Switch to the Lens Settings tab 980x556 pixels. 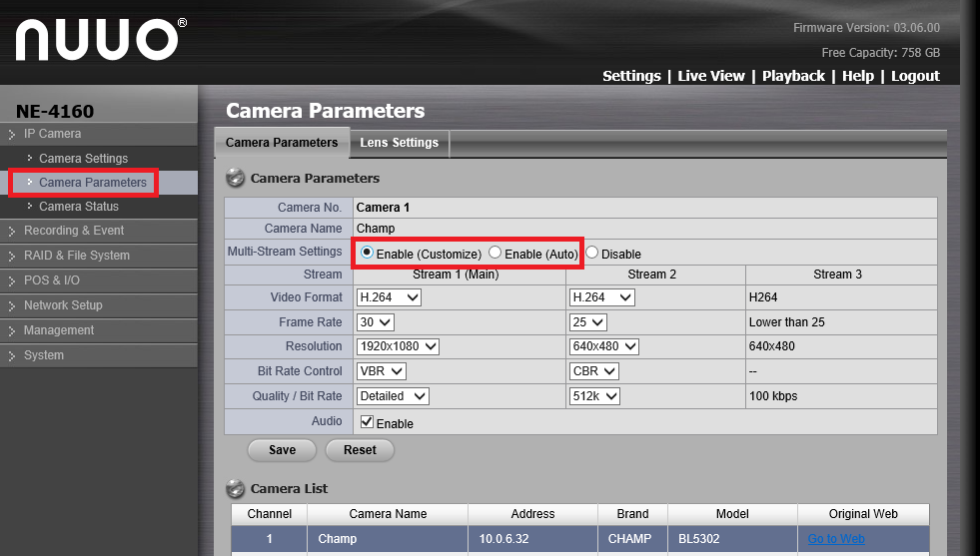point(399,143)
